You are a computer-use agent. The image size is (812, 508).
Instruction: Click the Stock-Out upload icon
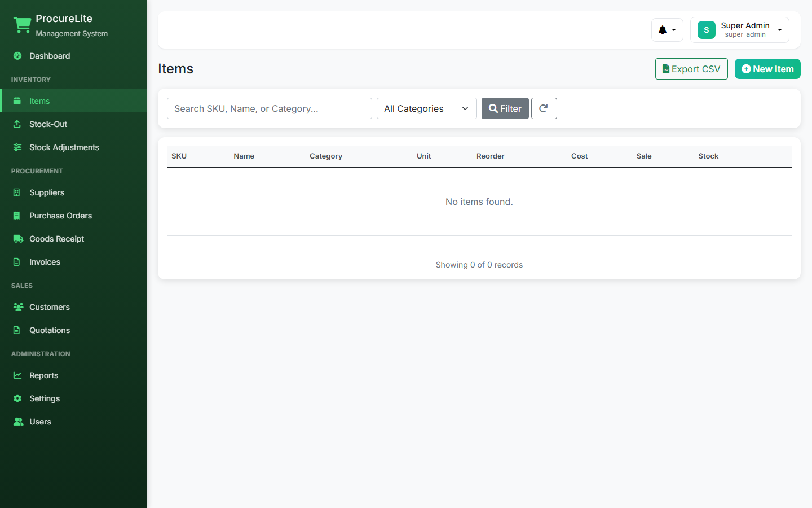pos(17,124)
